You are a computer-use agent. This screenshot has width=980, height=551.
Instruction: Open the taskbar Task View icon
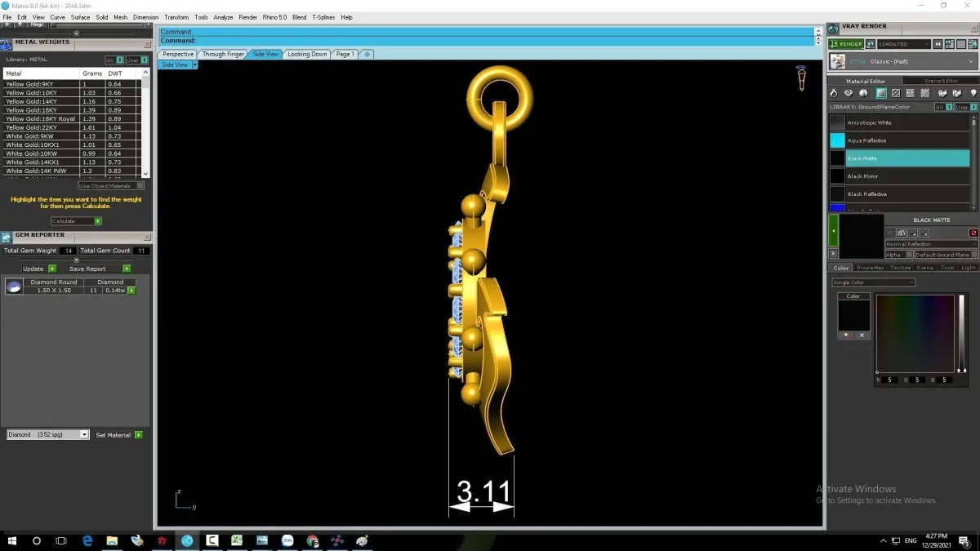[x=61, y=540]
